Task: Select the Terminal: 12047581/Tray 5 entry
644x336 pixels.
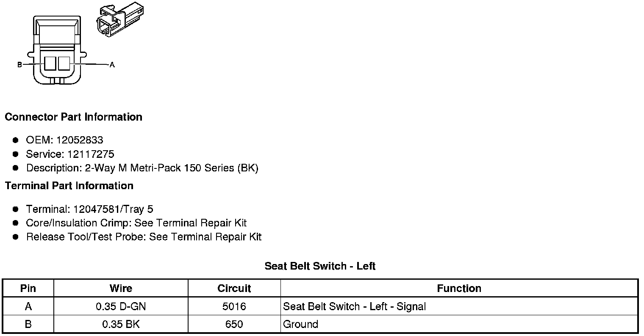Action: pyautogui.click(x=89, y=209)
